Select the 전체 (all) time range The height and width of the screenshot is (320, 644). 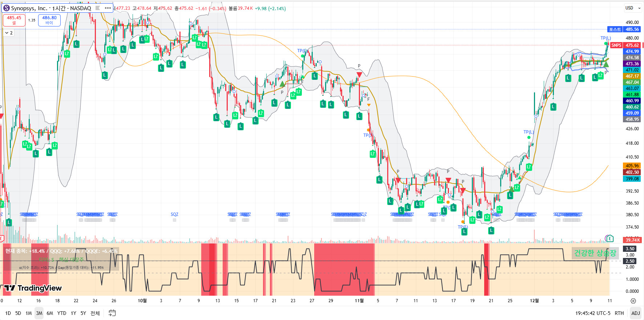coord(95,313)
